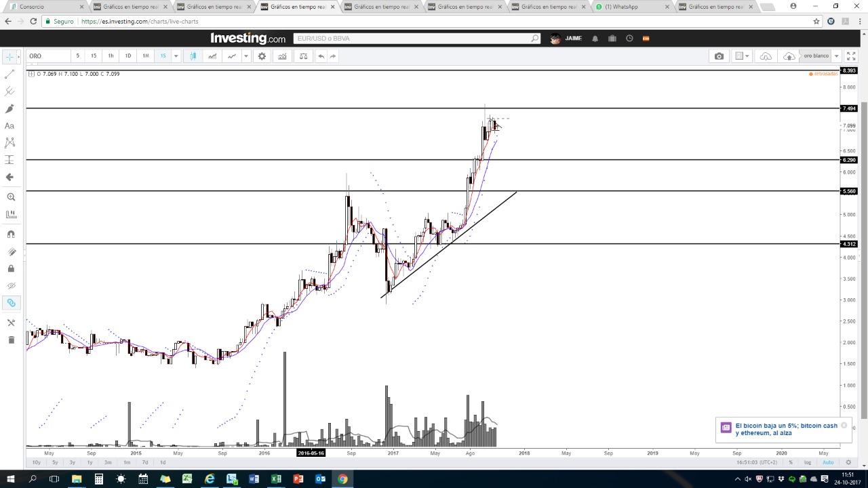
Task: Select the pattern drawing tool
Action: (9, 142)
